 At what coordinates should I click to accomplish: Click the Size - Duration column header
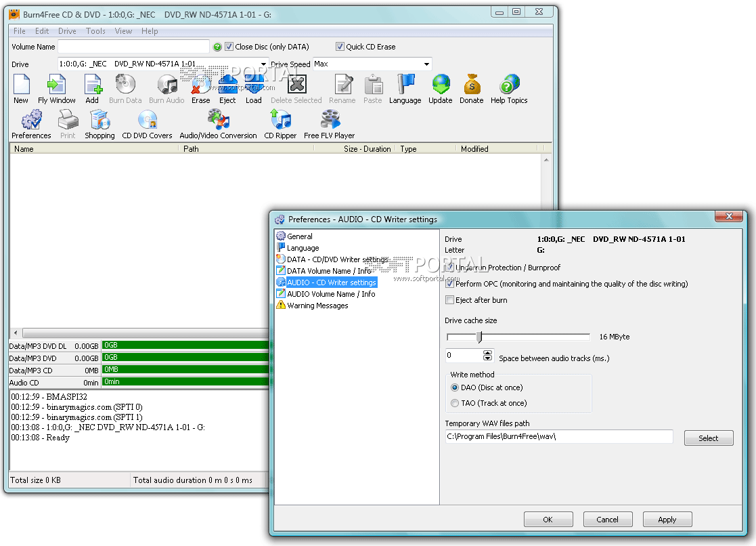(355, 148)
